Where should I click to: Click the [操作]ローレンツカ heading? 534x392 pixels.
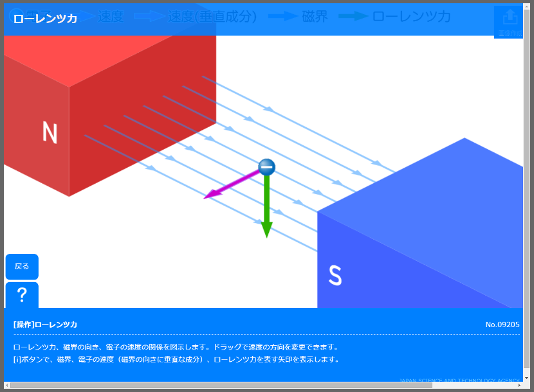[45, 325]
